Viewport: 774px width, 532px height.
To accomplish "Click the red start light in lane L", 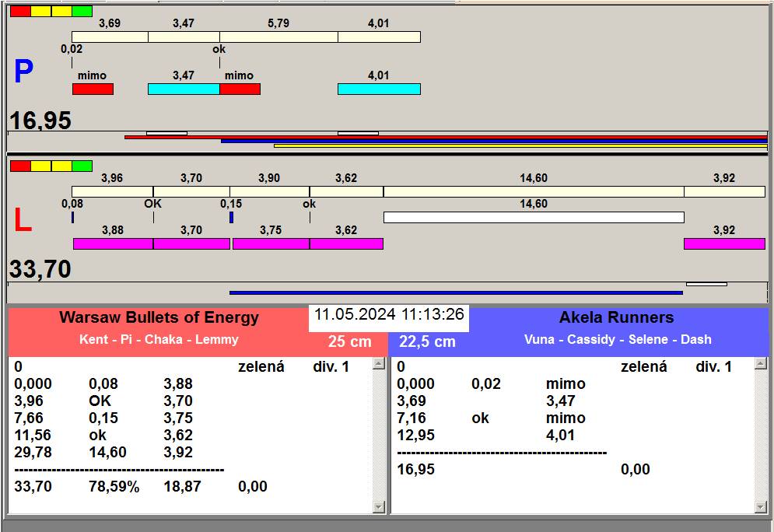I will (20, 166).
